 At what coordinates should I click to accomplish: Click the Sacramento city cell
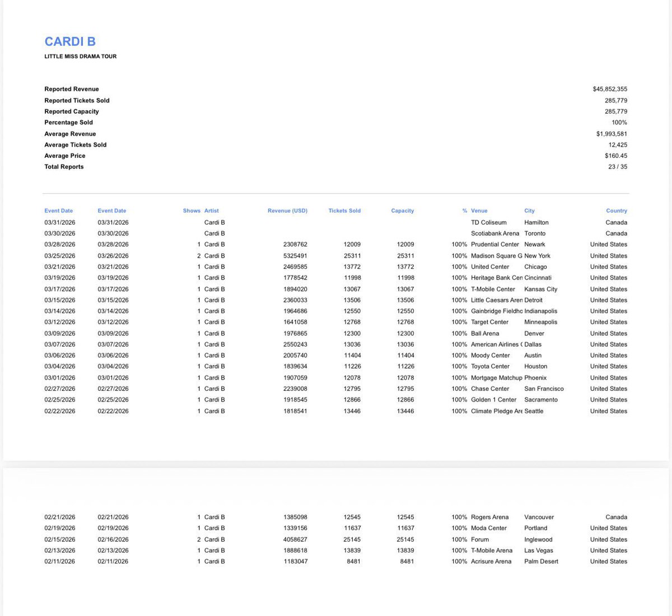click(541, 400)
